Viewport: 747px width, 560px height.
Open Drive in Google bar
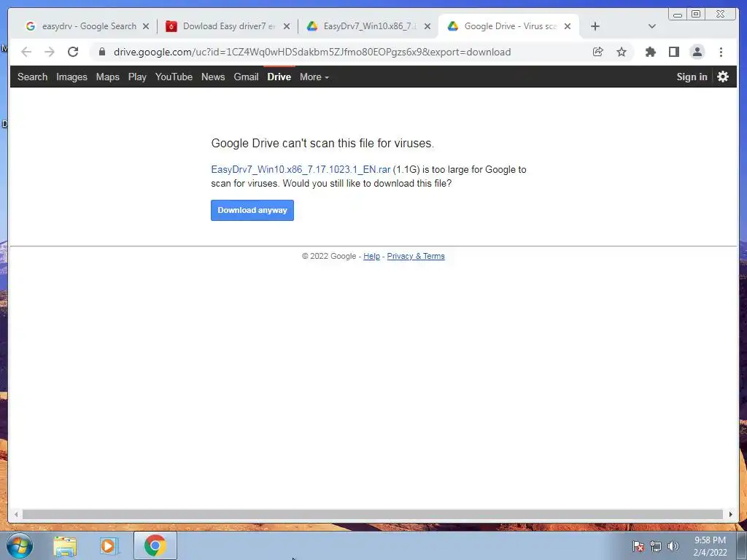tap(279, 77)
